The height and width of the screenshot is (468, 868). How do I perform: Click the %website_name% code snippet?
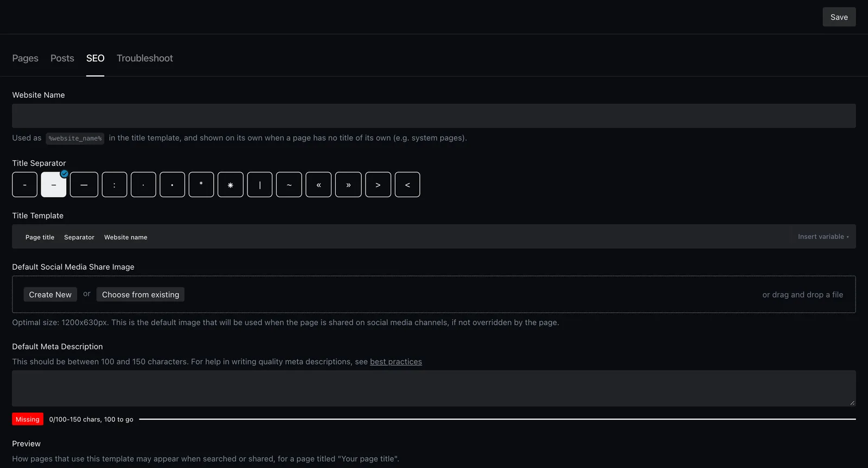click(75, 138)
